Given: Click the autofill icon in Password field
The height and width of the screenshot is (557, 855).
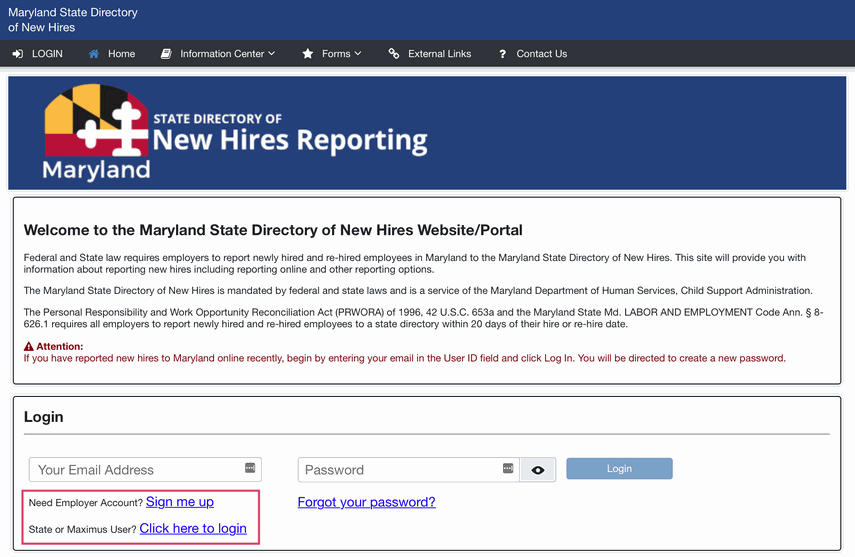Looking at the screenshot, I should point(508,469).
